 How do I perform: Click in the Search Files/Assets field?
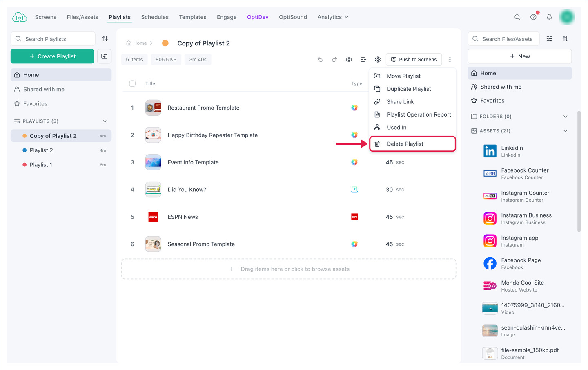pyautogui.click(x=503, y=39)
